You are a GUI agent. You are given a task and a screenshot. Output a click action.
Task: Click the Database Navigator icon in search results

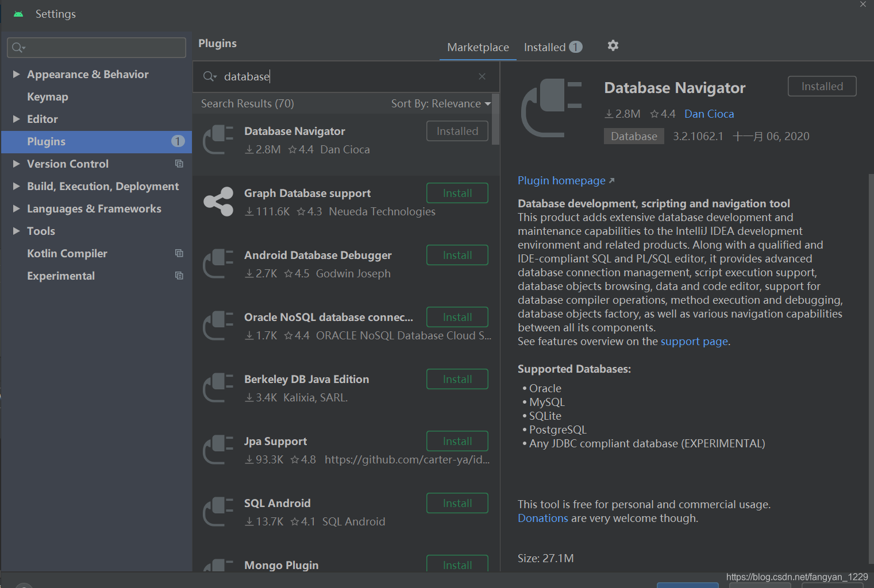pos(218,140)
